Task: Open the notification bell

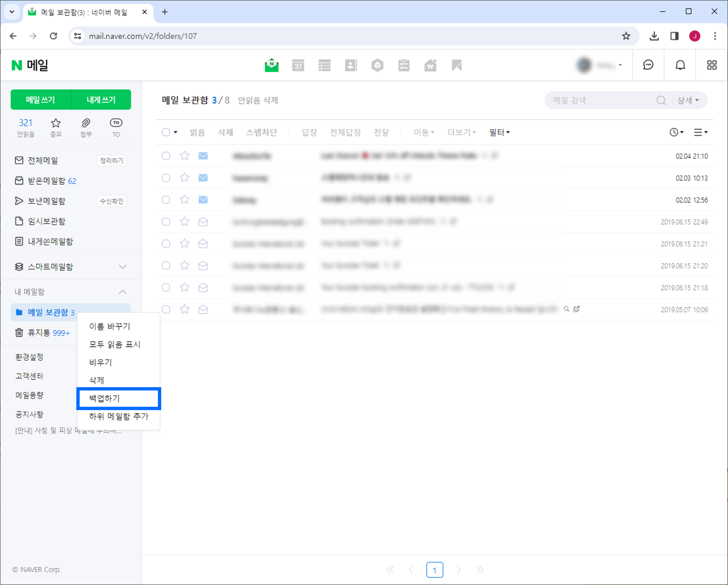Action: (680, 65)
